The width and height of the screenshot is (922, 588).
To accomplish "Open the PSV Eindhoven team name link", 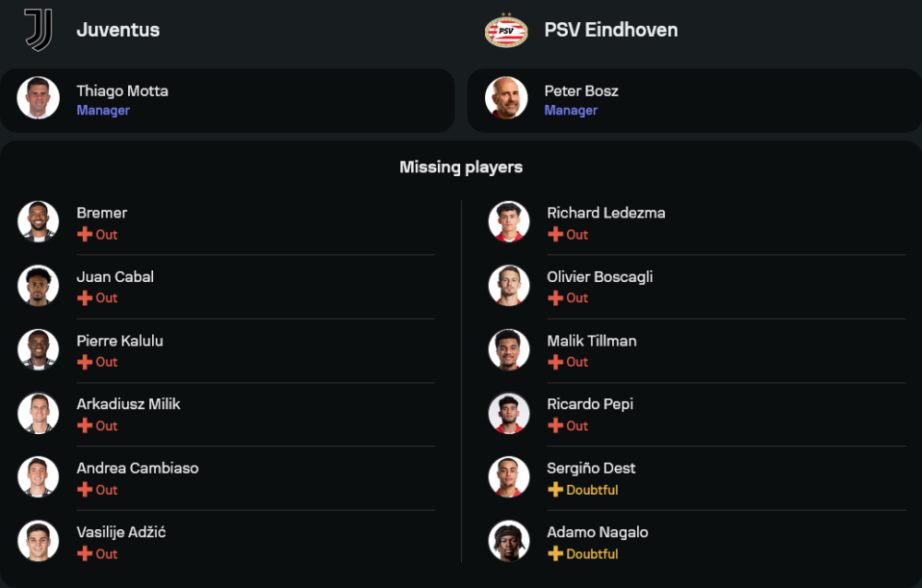I will [x=610, y=29].
